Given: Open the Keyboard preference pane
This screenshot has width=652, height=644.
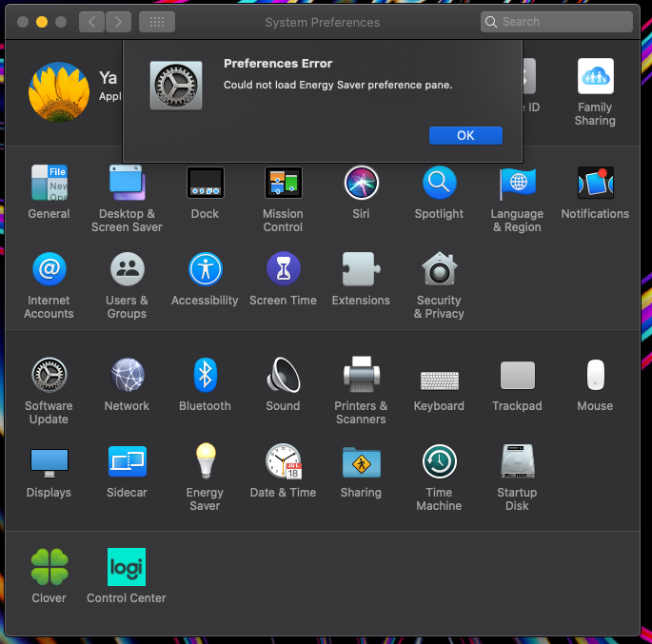Looking at the screenshot, I should click(440, 381).
